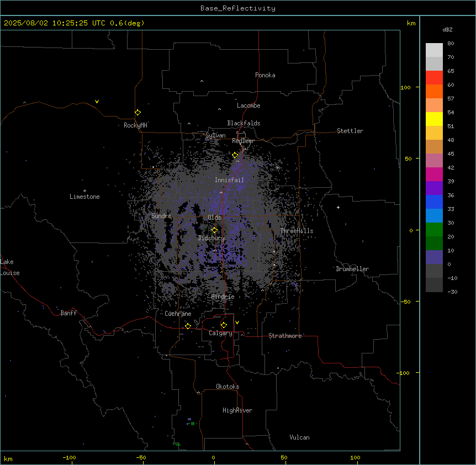
Task: Click the yellow v marker northwest of RockyMH
Action: coord(97,102)
